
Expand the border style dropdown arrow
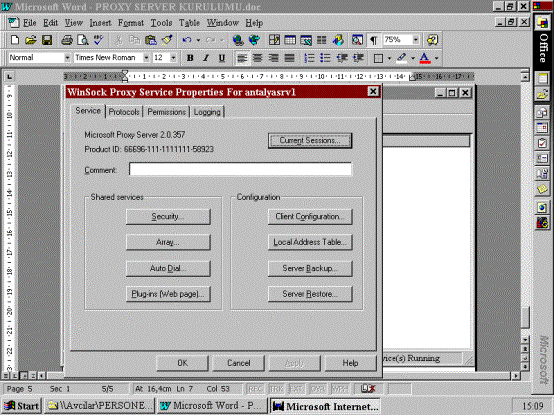coord(389,58)
